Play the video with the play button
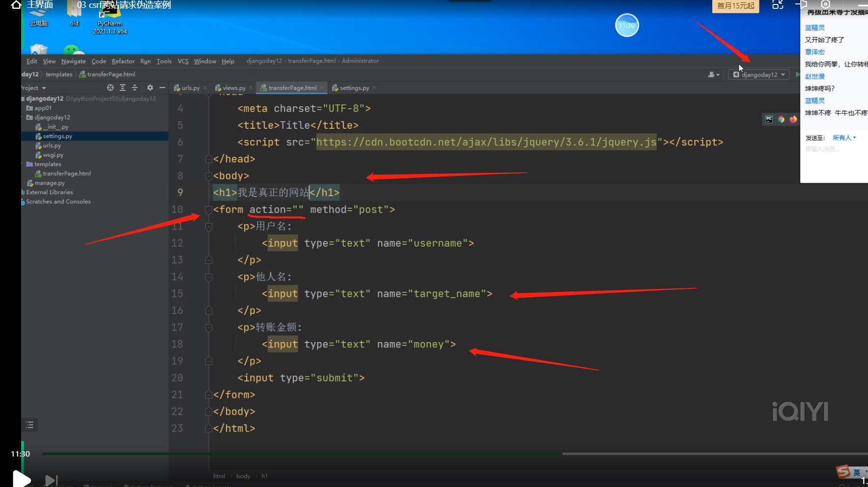 point(21,479)
